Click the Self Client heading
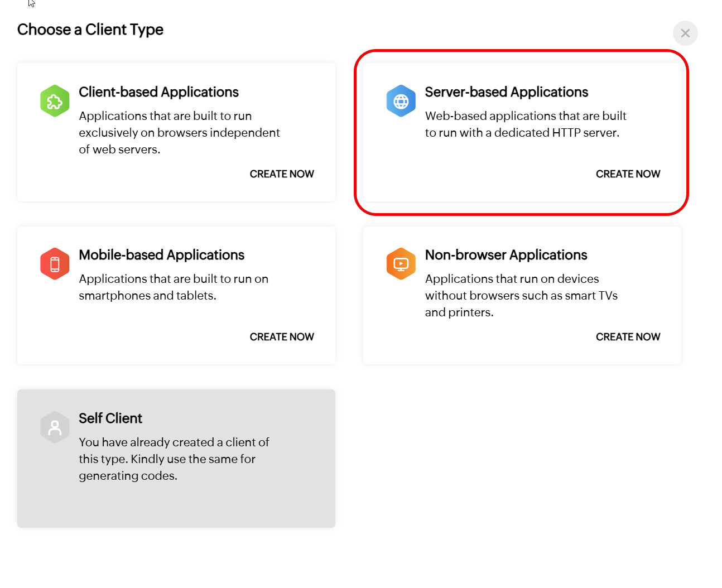722x588 pixels. click(x=110, y=418)
